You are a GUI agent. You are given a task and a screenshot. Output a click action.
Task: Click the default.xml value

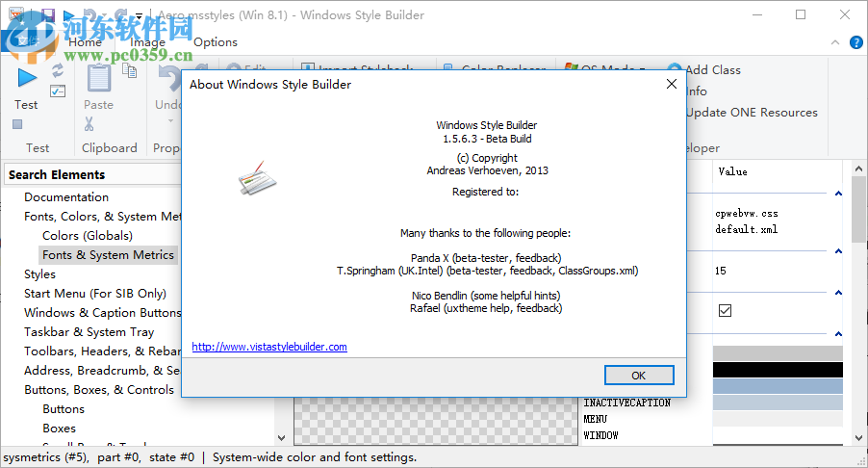746,229
